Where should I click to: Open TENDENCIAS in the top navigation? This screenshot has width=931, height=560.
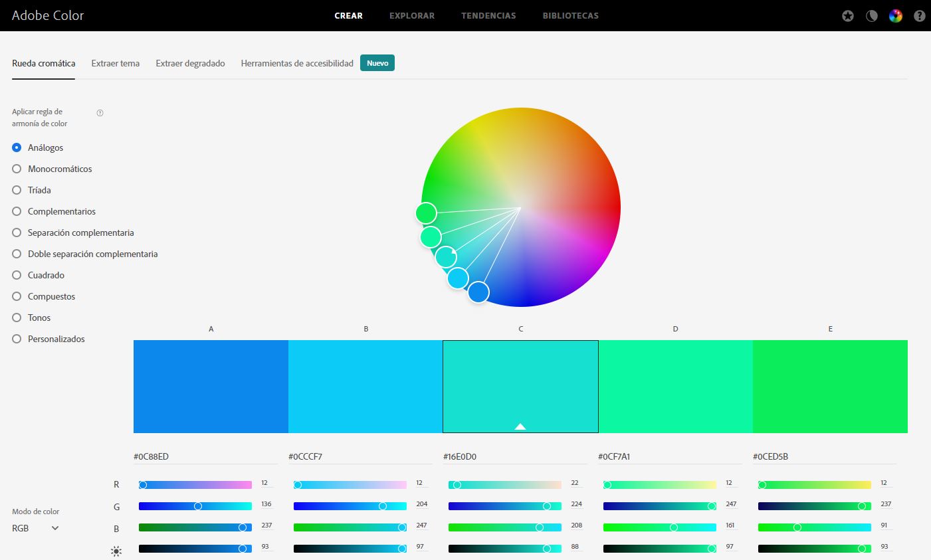pos(488,15)
